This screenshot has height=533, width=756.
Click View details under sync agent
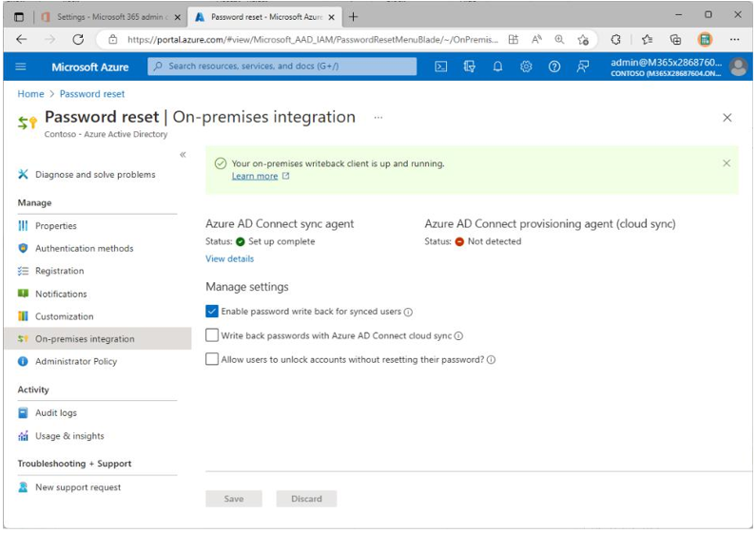pos(229,258)
